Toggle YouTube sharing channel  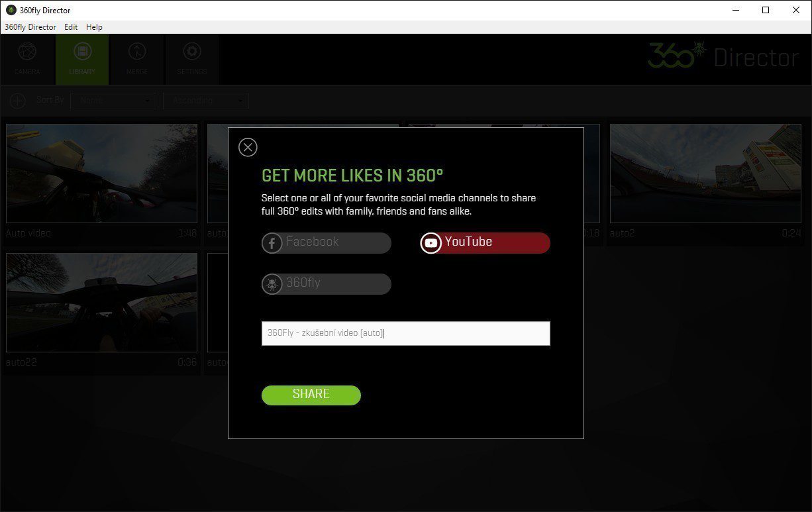(x=485, y=243)
